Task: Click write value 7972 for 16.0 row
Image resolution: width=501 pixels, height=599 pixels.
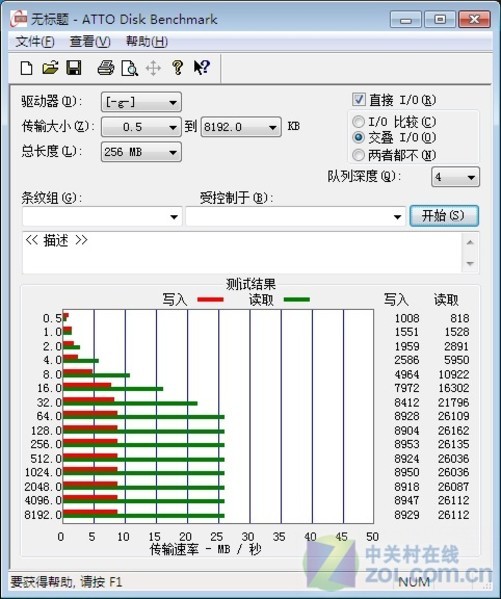Action: 407,388
